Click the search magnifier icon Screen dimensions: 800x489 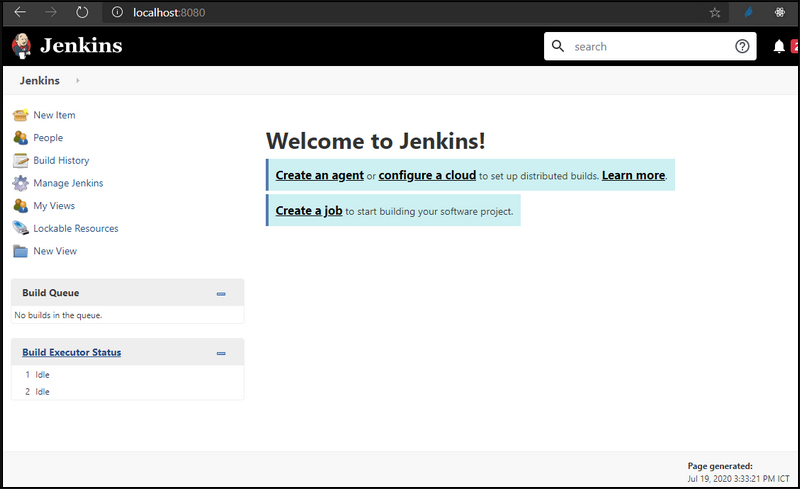558,46
